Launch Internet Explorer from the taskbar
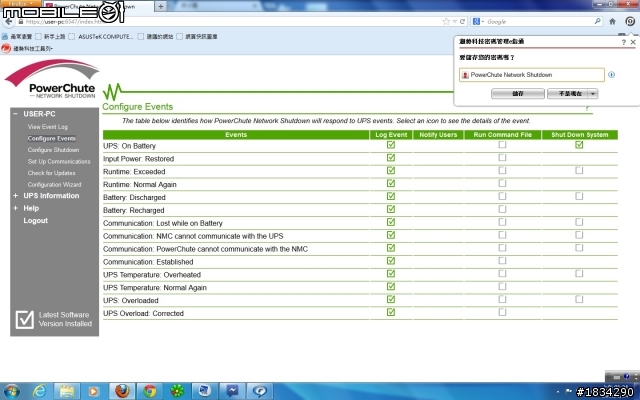 click(x=39, y=391)
